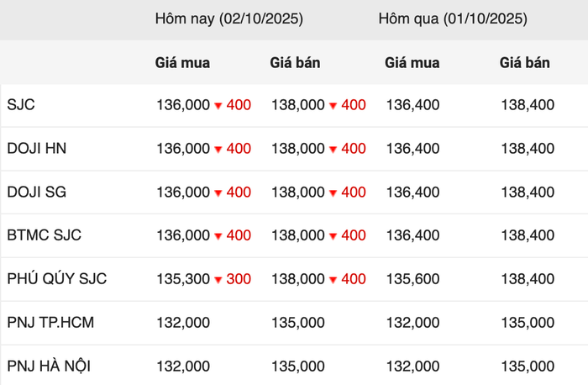Click the first Giá mua header under Hôm nay

pyautogui.click(x=182, y=62)
